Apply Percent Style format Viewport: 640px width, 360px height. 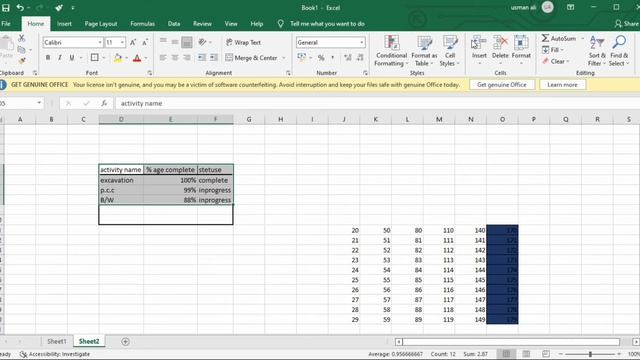coord(321,58)
